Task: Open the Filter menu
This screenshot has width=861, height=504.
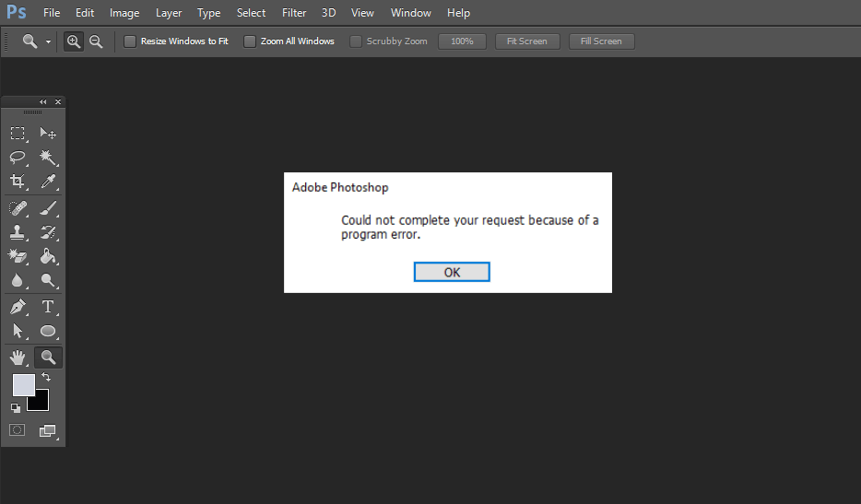Action: click(x=294, y=13)
